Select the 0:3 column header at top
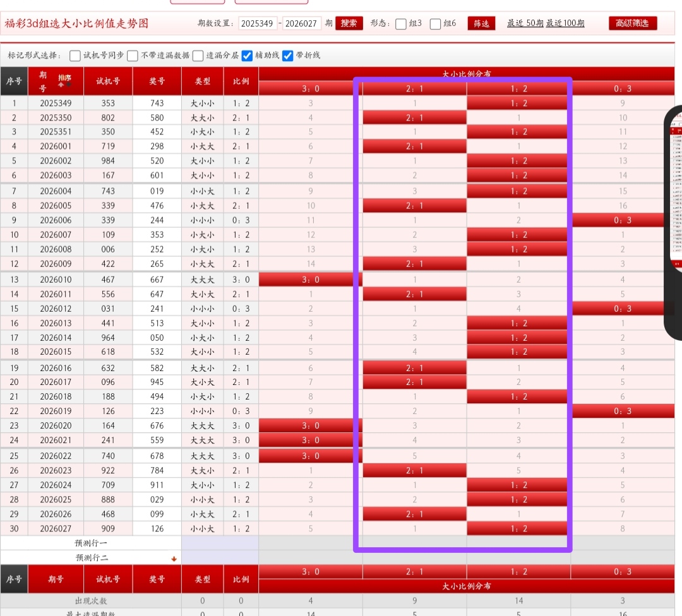The height and width of the screenshot is (616, 682). coord(622,88)
